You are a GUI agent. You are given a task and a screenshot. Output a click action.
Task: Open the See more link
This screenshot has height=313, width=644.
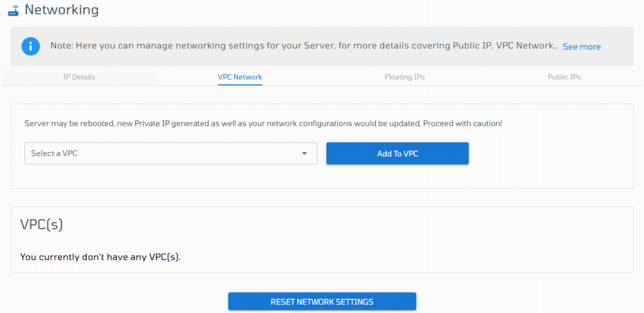tap(582, 47)
